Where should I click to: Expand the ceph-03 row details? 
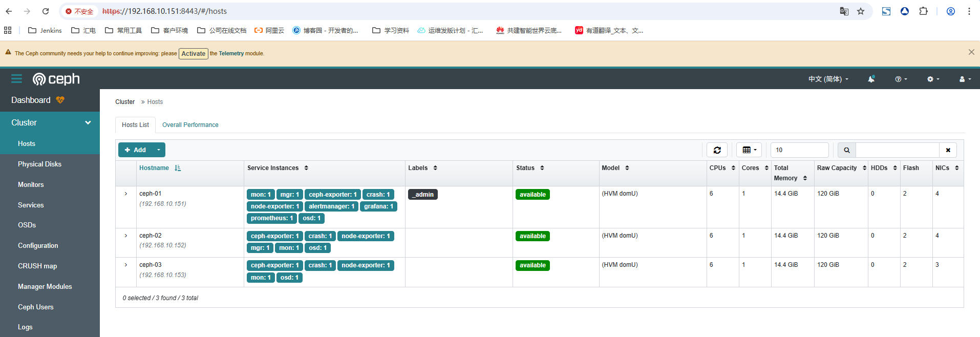tap(126, 265)
